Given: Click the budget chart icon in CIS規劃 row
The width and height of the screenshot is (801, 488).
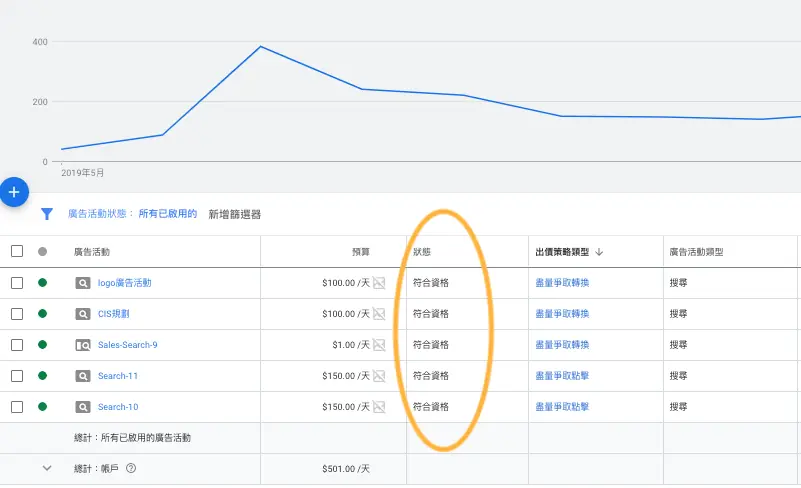Looking at the screenshot, I should [379, 314].
